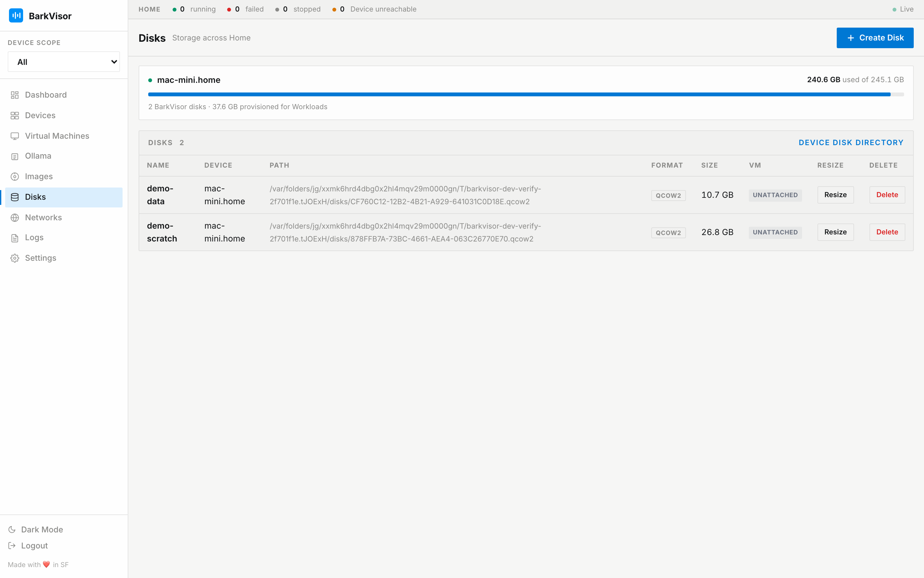
Task: Click the Logout arrow icon
Action: [x=12, y=546]
